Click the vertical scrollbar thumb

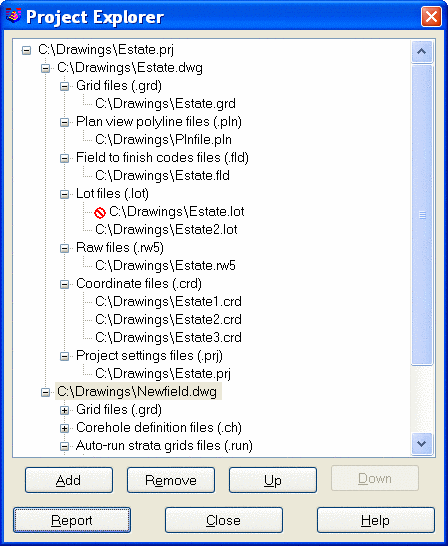pos(422,214)
